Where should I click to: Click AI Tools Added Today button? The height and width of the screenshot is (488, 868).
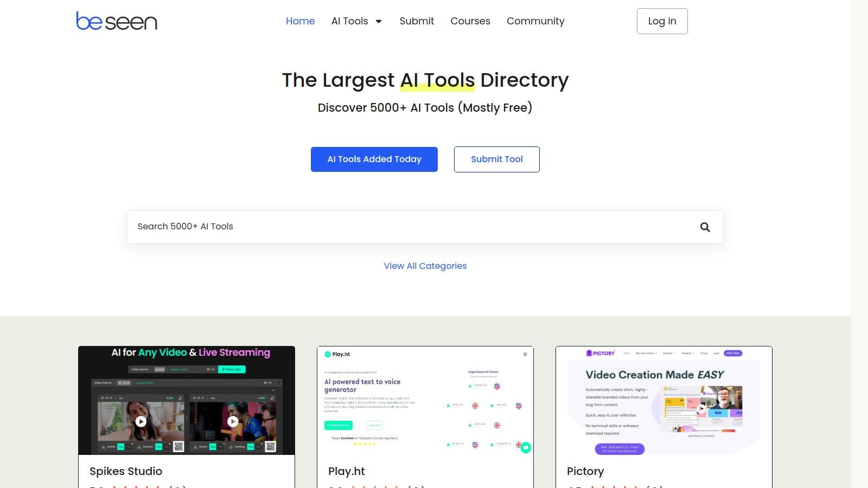point(374,159)
